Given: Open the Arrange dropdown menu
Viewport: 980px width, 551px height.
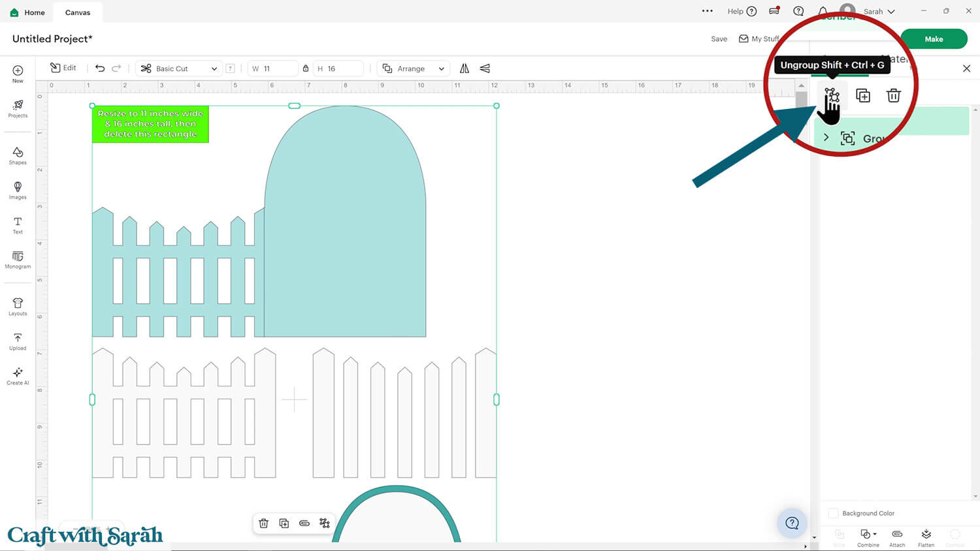Looking at the screenshot, I should click(413, 69).
